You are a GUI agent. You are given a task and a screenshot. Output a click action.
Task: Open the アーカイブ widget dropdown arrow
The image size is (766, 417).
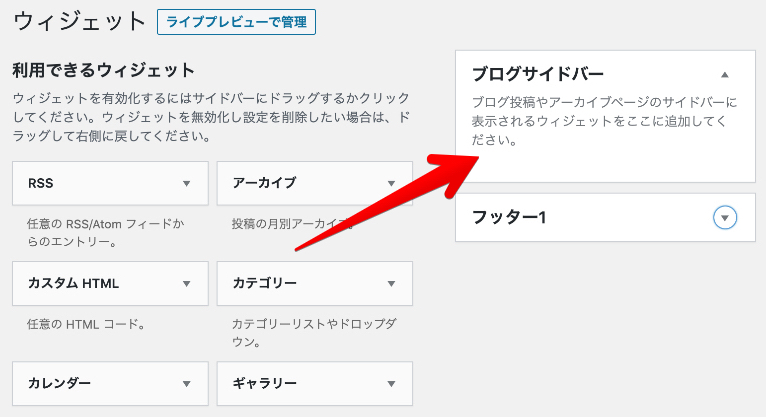click(x=391, y=184)
